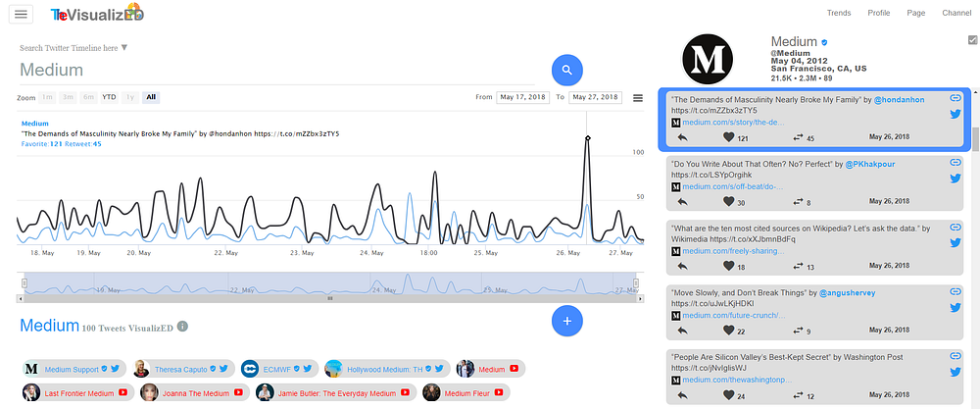This screenshot has width=980, height=409.
Task: Select the Medium Fleur chip
Action: (465, 392)
